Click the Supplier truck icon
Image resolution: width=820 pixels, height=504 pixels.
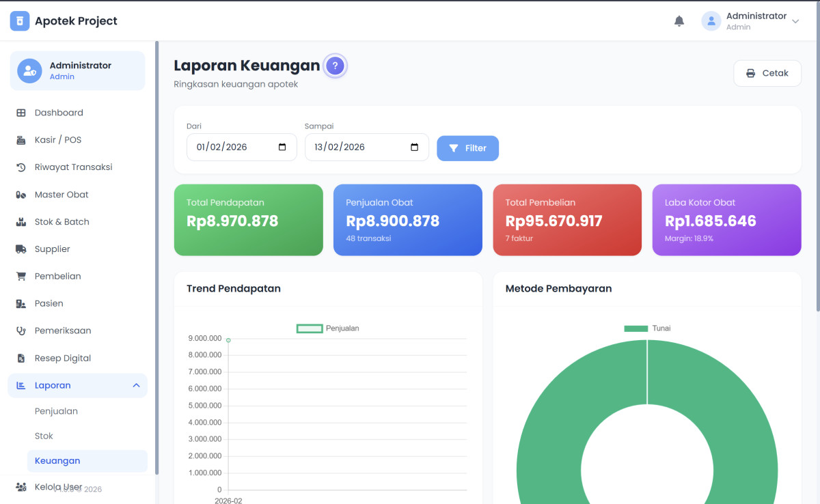21,249
